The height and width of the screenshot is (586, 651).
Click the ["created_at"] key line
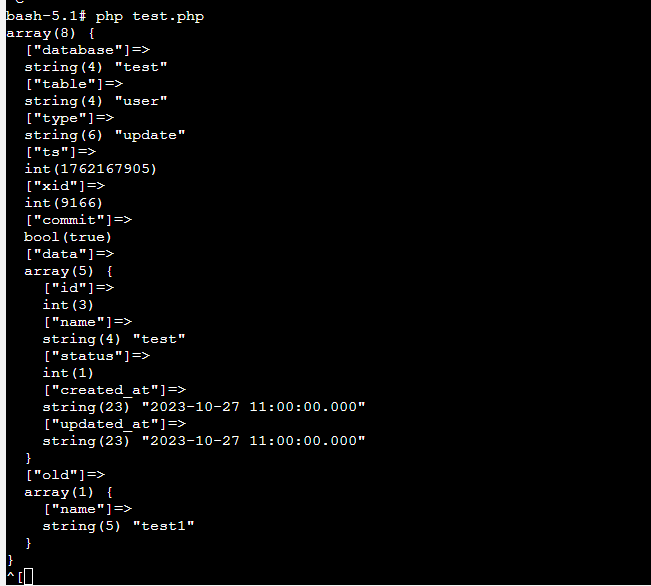pyautogui.click(x=114, y=390)
